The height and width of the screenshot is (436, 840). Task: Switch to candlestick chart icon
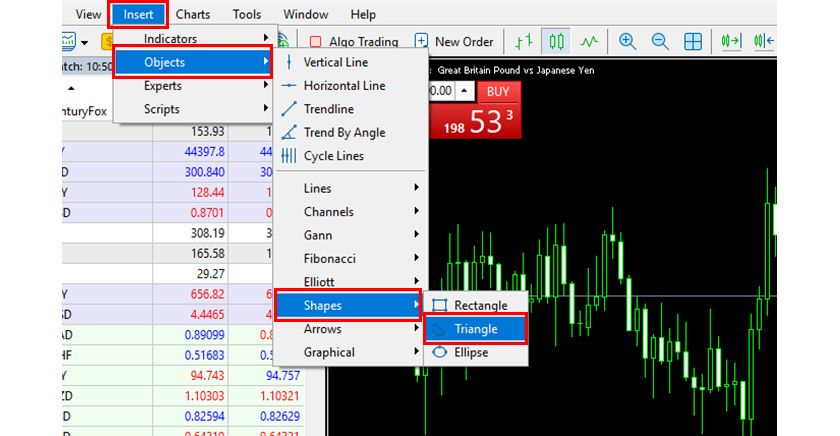pos(558,42)
